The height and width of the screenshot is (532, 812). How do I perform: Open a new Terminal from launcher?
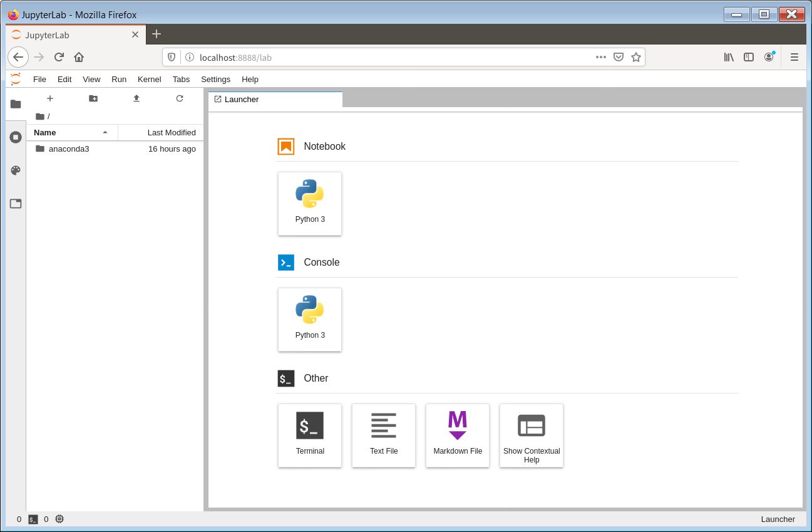point(310,436)
